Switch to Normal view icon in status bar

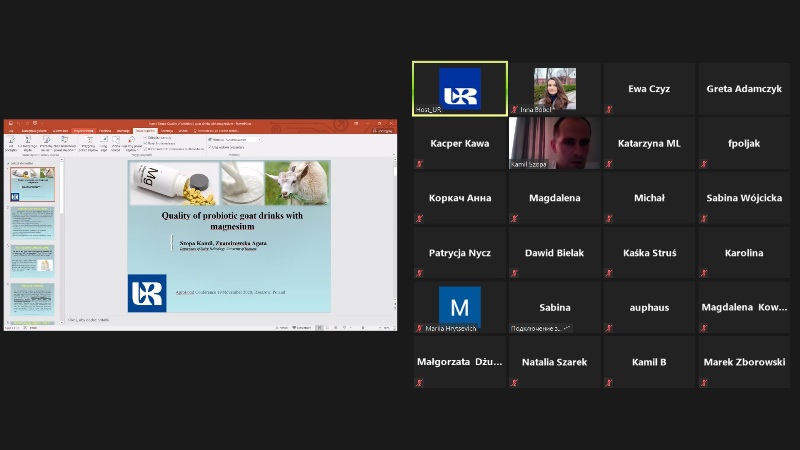319,328
